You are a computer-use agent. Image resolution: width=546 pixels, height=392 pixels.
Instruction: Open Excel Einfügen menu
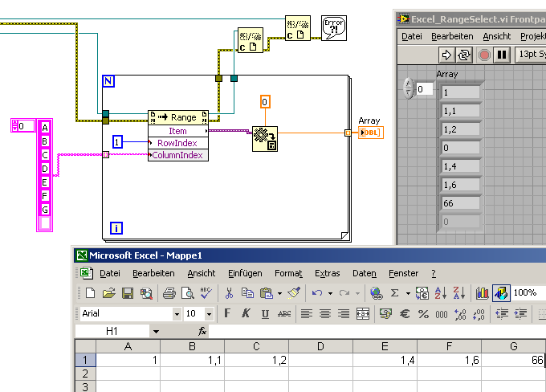tap(245, 274)
